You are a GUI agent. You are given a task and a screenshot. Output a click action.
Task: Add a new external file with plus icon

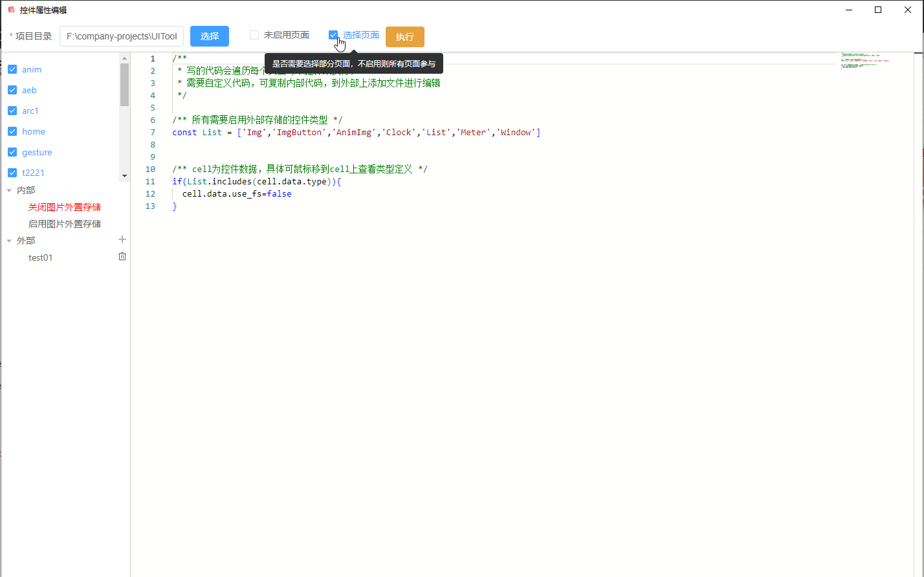coord(122,239)
